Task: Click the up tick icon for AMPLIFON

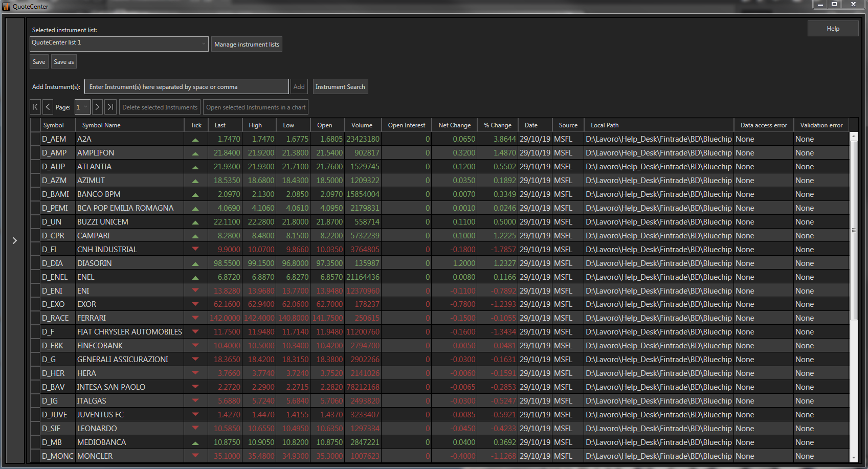Action: coord(195,153)
